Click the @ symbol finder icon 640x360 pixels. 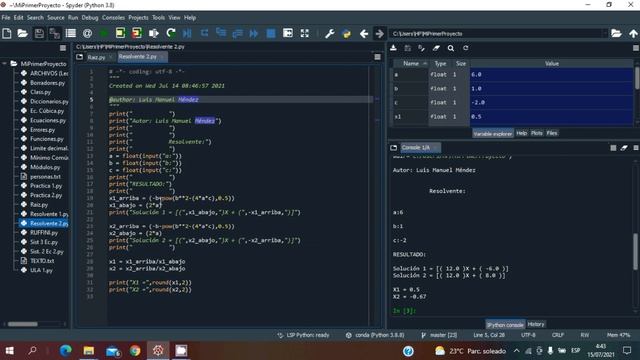point(87,33)
